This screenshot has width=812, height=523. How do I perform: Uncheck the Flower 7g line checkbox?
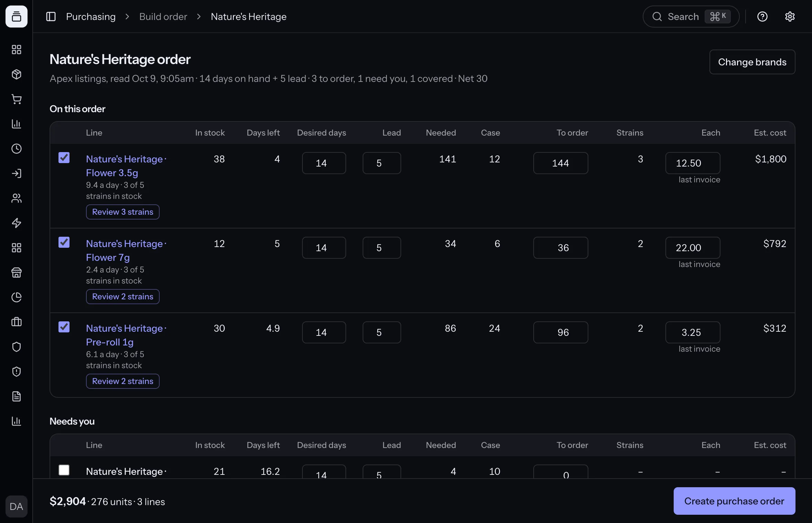(x=64, y=242)
